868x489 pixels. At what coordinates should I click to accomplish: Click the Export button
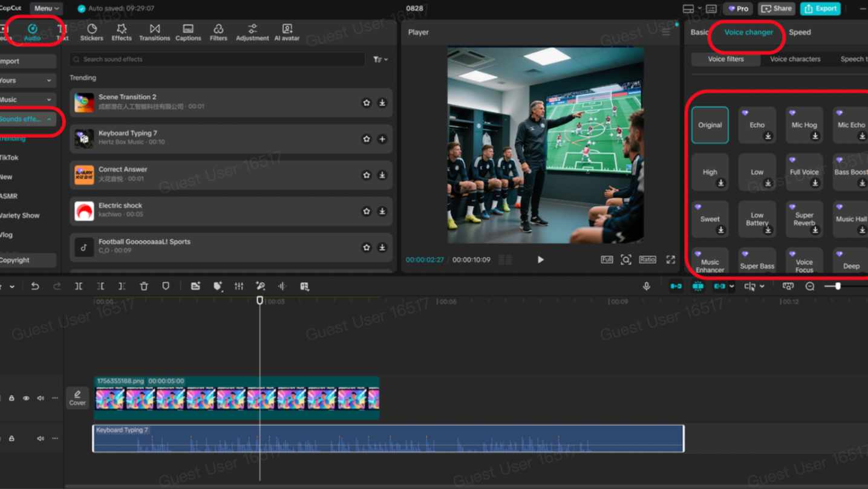tap(820, 8)
